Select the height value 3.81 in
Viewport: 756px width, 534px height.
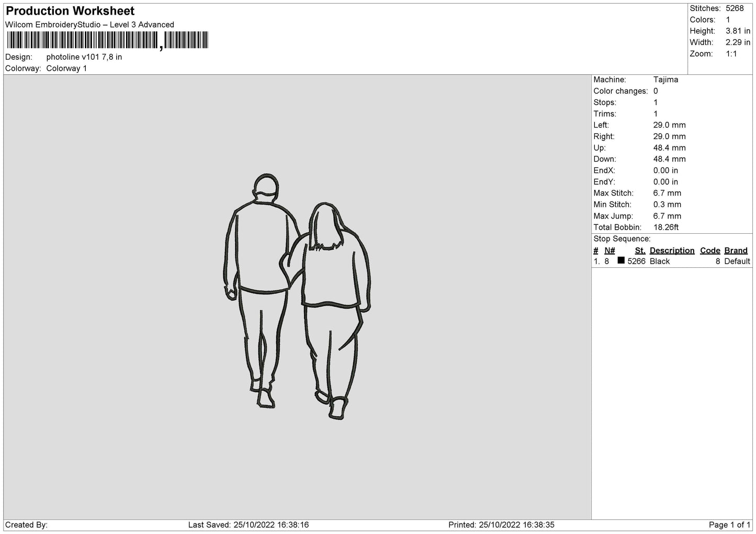738,31
